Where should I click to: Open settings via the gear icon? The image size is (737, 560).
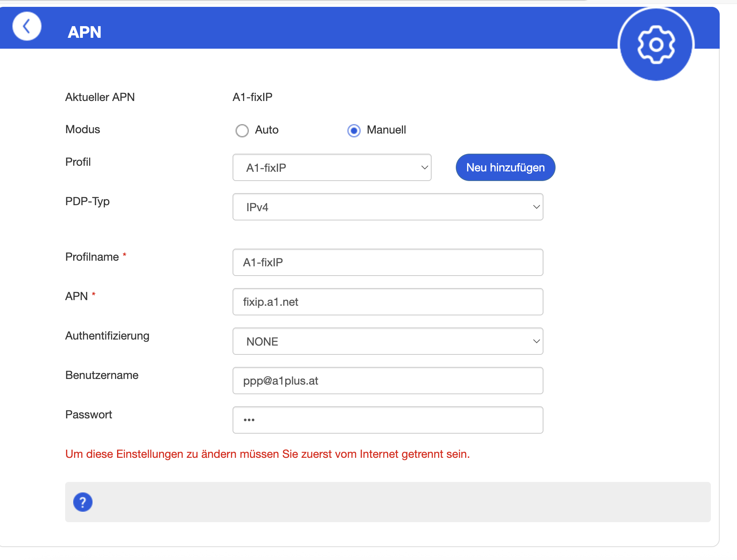[656, 44]
